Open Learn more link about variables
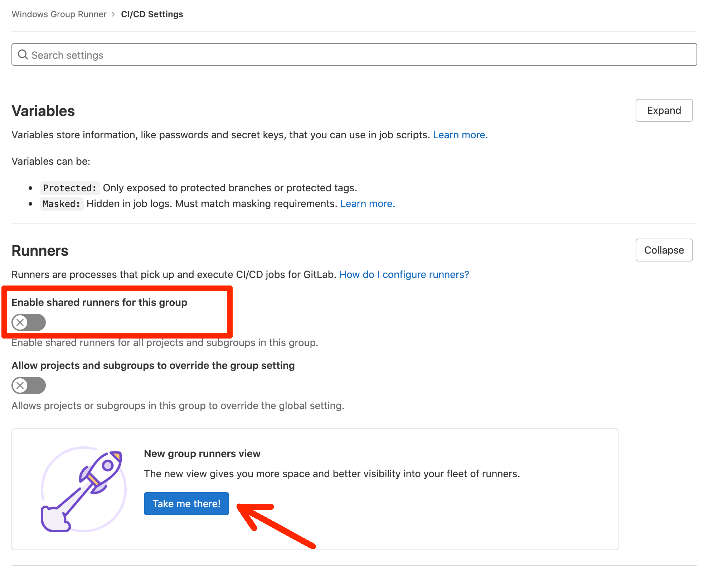The width and height of the screenshot is (728, 566). click(x=460, y=135)
